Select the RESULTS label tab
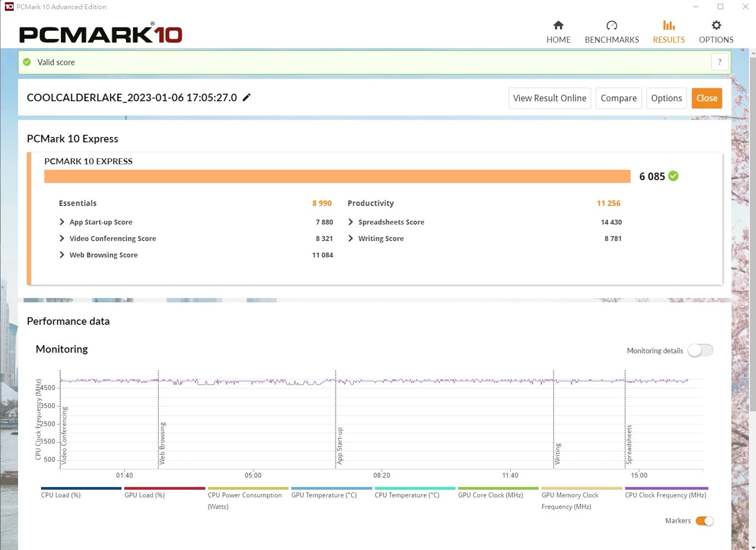This screenshot has height=550, width=756. (669, 40)
